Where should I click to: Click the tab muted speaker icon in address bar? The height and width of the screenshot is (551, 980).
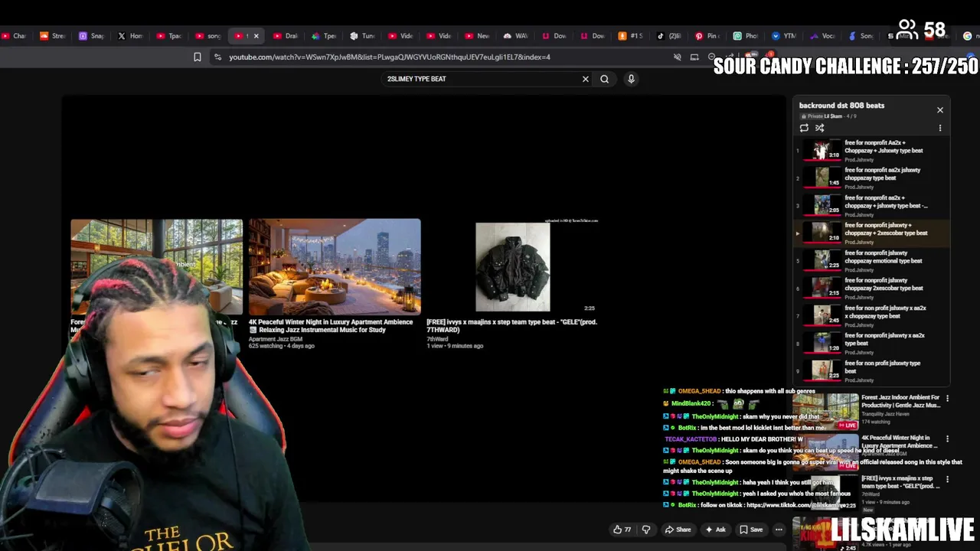click(x=677, y=57)
